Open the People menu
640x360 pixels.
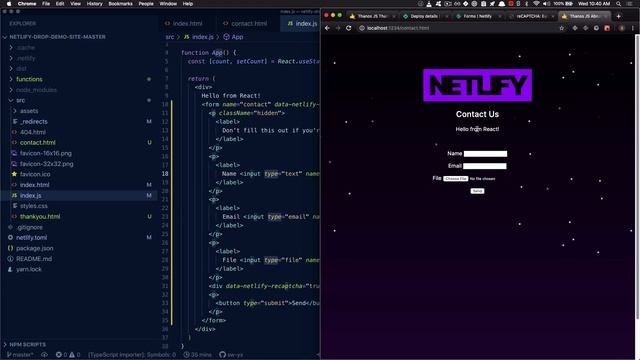[146, 4]
